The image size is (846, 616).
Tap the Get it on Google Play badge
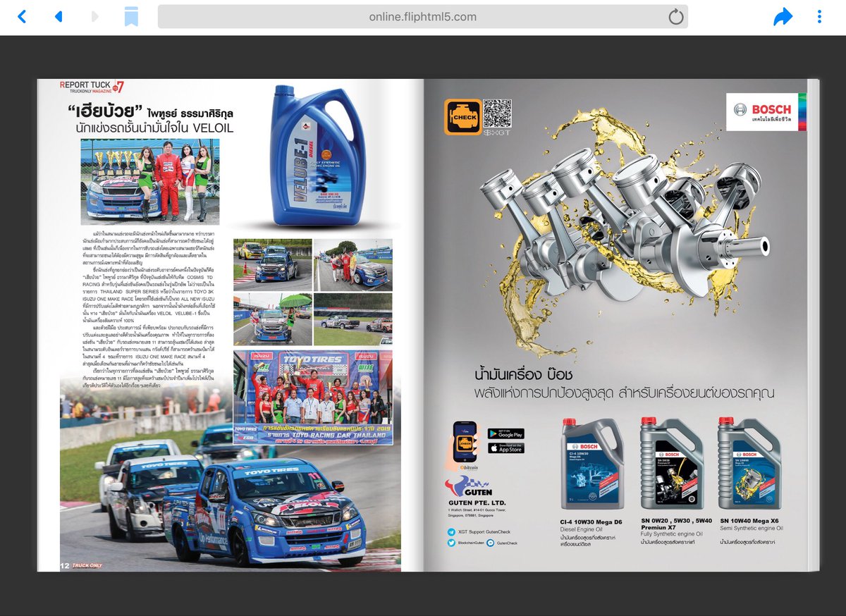tap(506, 433)
